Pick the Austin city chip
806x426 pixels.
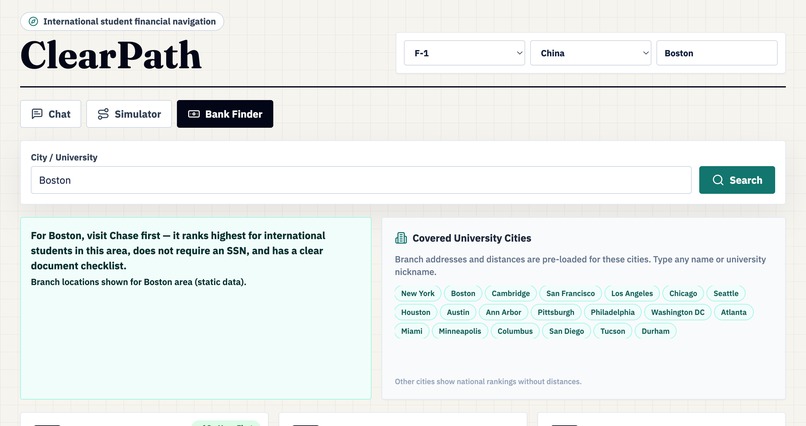pos(458,312)
